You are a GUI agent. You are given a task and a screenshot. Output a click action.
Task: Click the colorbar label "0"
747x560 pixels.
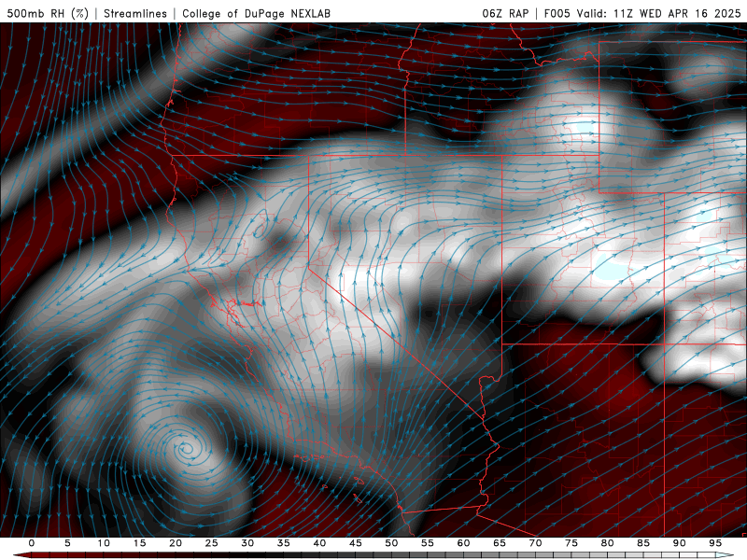32,543
